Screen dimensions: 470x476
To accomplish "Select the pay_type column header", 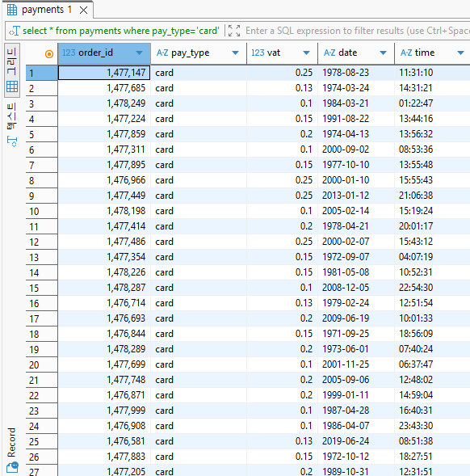I will pyautogui.click(x=199, y=53).
